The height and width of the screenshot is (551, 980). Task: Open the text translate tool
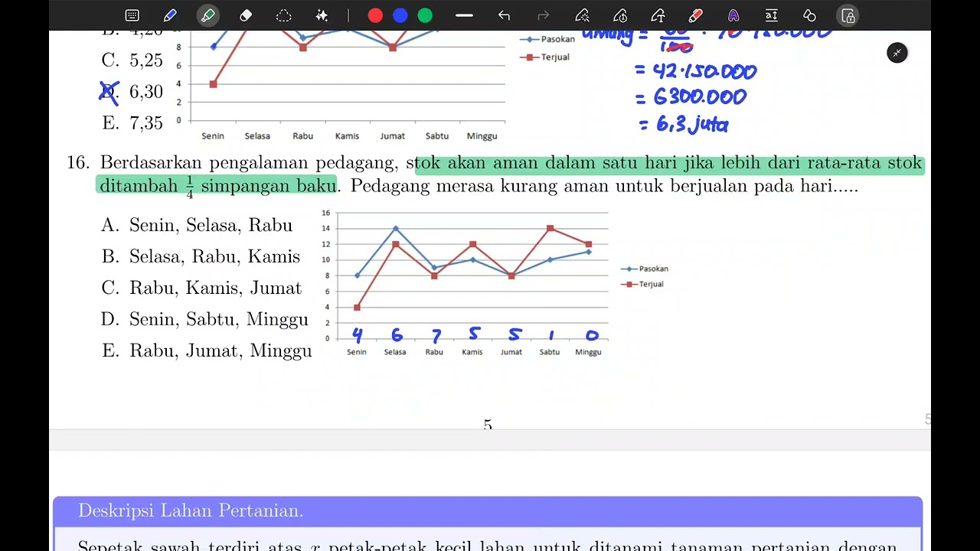772,15
